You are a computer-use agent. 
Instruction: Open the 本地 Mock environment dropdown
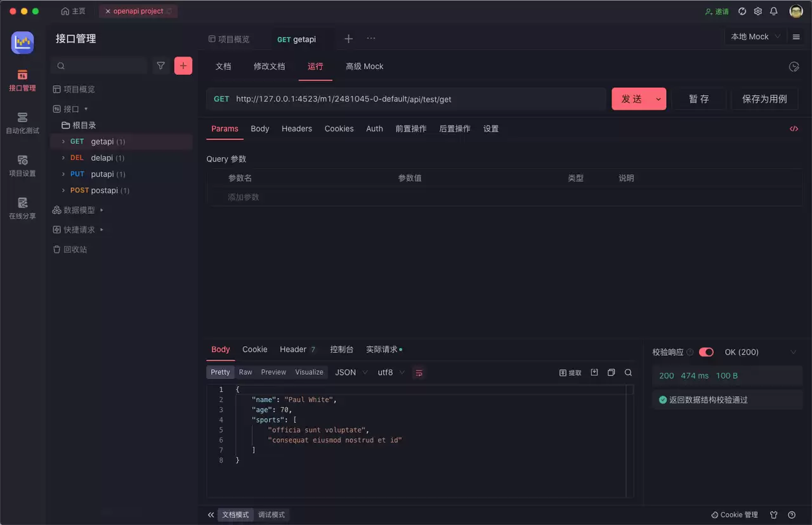click(754, 37)
